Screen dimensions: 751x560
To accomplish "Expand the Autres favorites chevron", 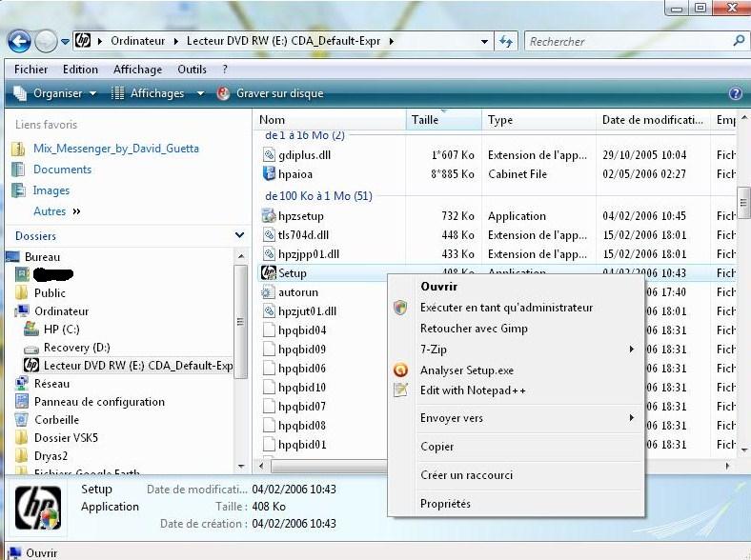I will point(76,211).
